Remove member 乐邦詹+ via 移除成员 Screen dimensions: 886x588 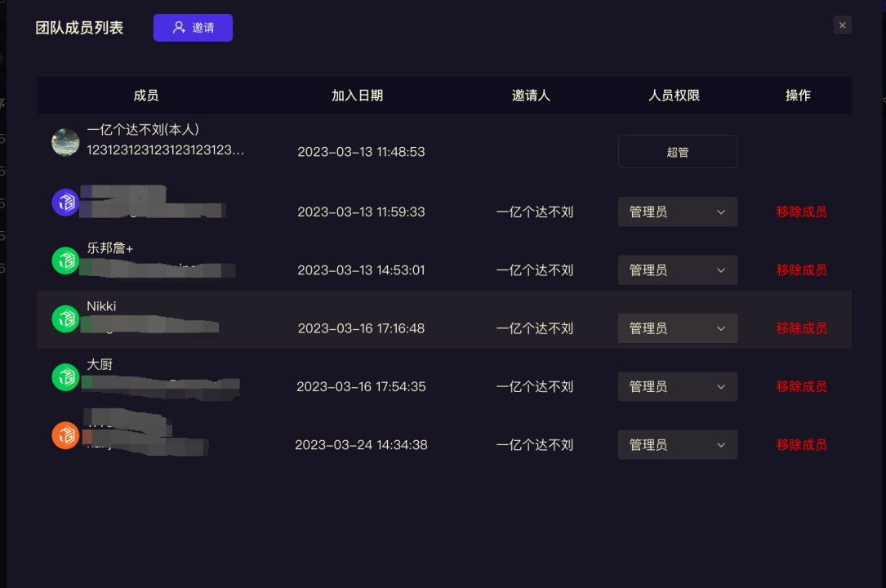pyautogui.click(x=801, y=270)
